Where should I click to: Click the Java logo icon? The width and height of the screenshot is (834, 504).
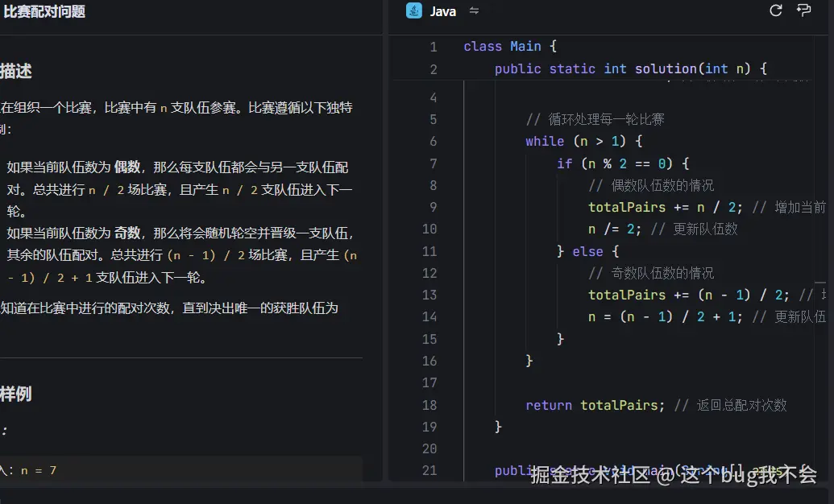(413, 10)
